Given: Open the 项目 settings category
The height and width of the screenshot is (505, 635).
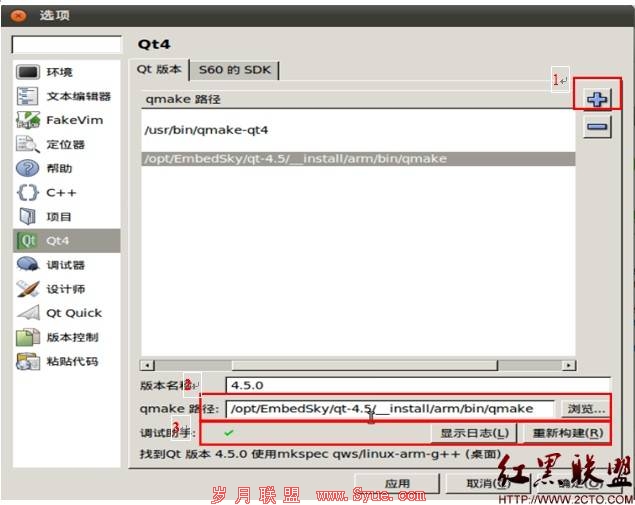Looking at the screenshot, I should coord(67,217).
